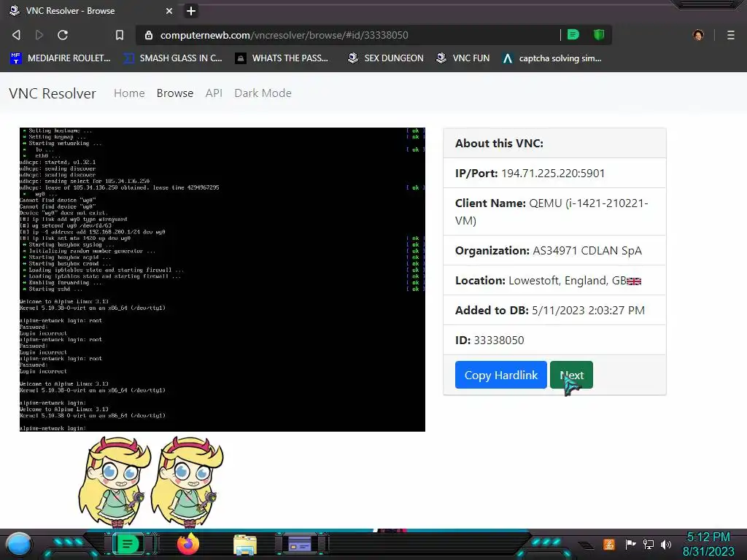Select the VNC Resolver - Browse tab

click(x=90, y=10)
